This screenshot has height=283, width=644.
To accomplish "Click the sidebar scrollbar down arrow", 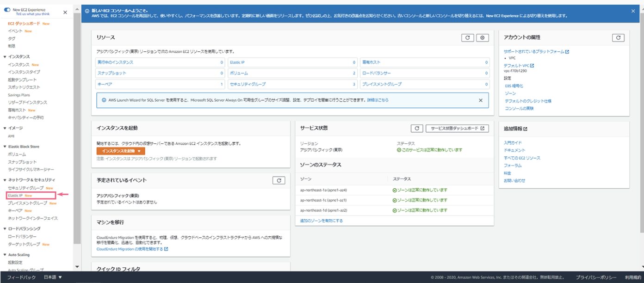I will (77, 267).
